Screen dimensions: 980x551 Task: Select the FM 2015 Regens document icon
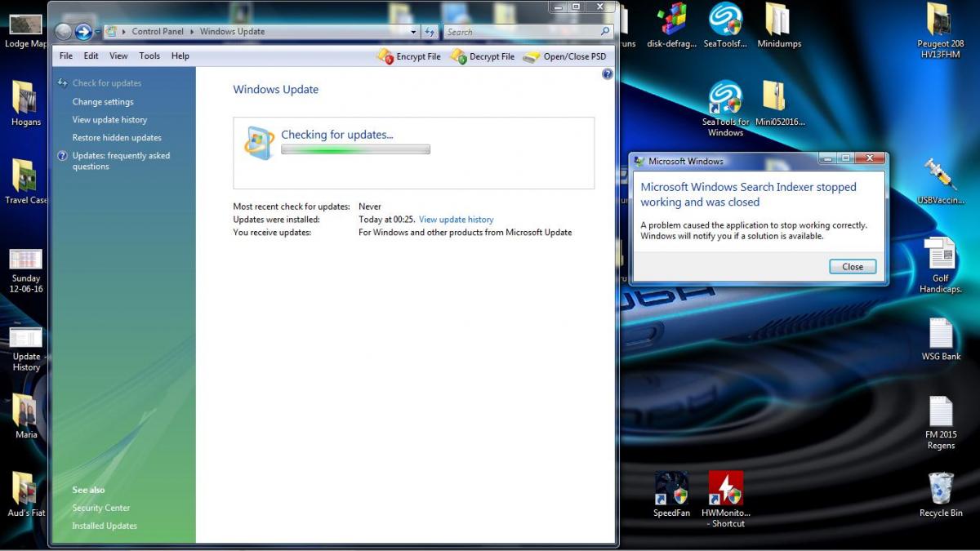pyautogui.click(x=940, y=423)
